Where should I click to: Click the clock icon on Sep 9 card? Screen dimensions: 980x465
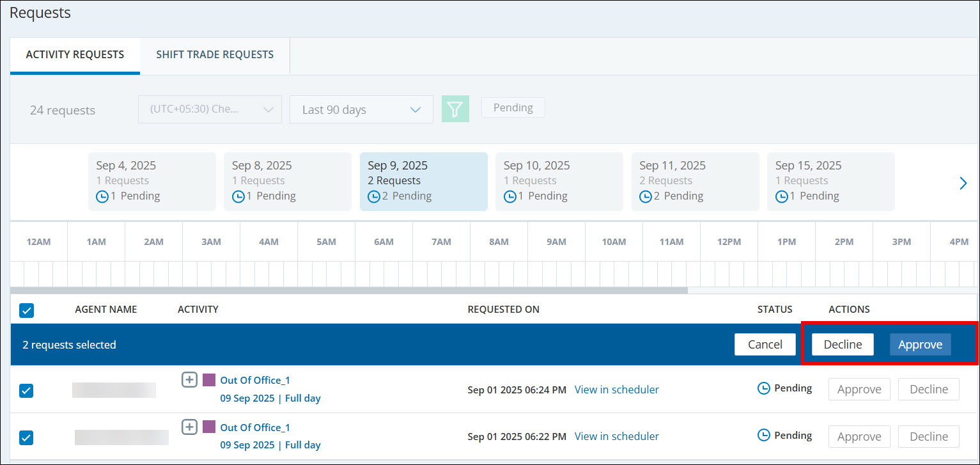(x=374, y=196)
